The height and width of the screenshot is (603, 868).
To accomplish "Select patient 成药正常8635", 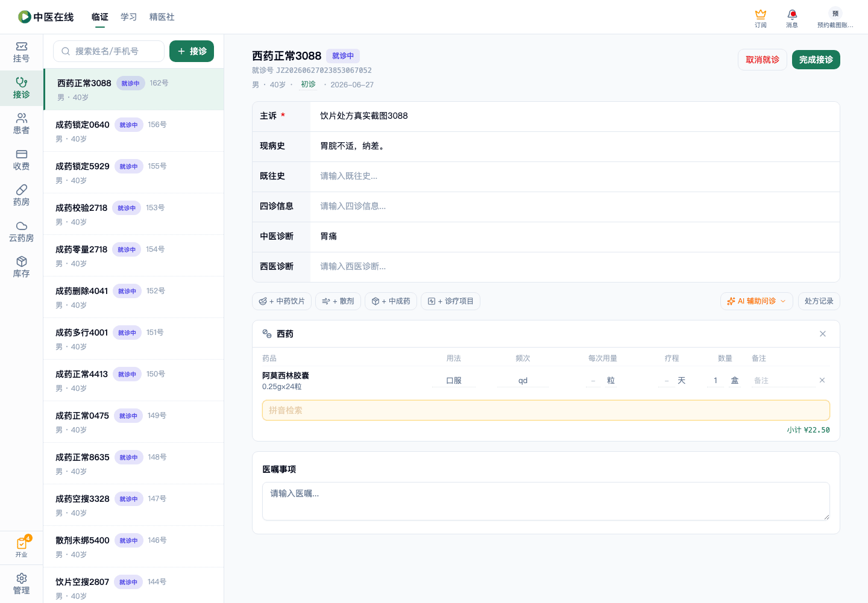I will point(134,463).
